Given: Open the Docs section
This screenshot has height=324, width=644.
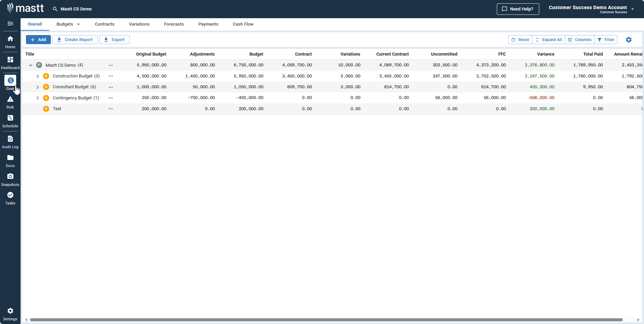Looking at the screenshot, I should 10,160.
